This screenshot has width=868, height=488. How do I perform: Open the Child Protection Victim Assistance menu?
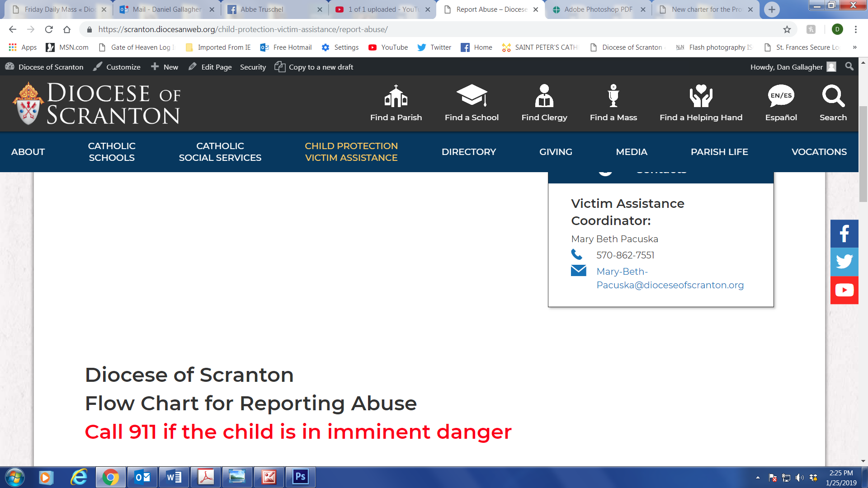click(351, 152)
